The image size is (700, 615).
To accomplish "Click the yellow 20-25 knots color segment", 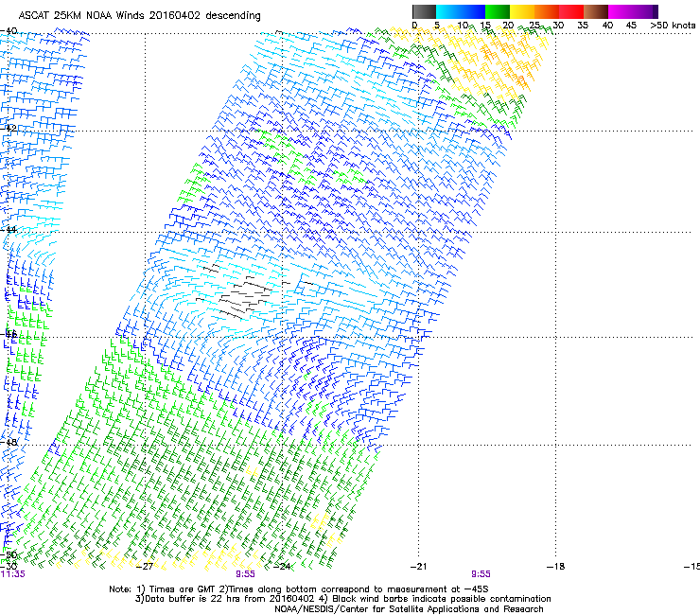I will [x=522, y=11].
